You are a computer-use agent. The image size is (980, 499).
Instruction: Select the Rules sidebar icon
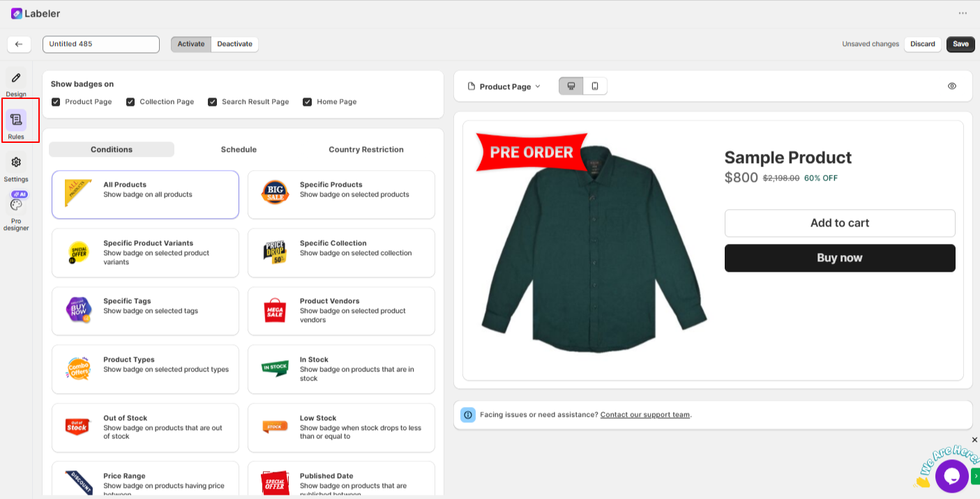pos(16,120)
